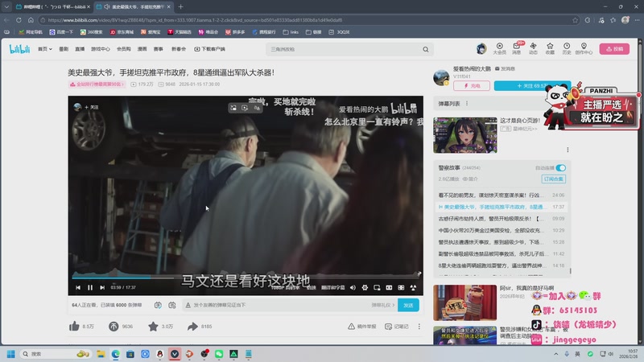Open the 漫画 navigation item

tap(142, 49)
